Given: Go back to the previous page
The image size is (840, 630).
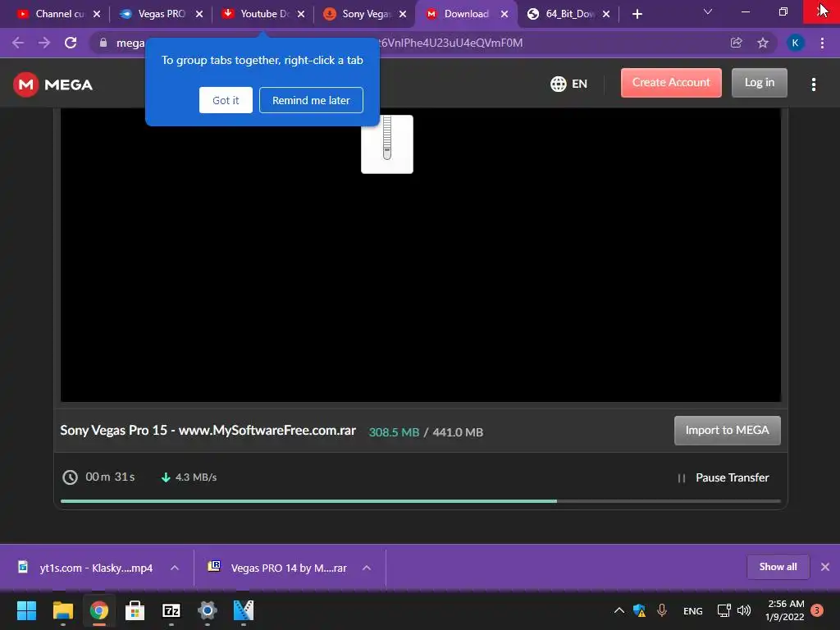Looking at the screenshot, I should pos(18,43).
